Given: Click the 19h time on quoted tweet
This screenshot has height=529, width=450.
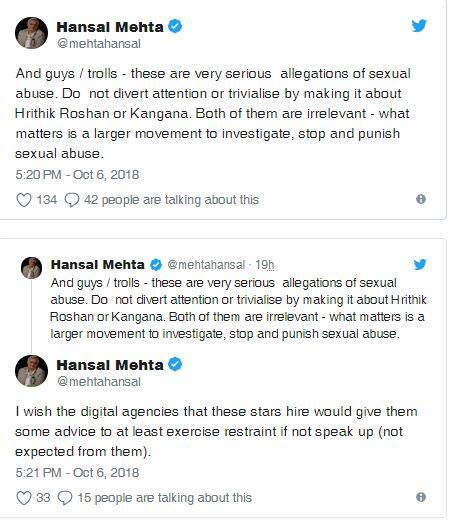Looking at the screenshot, I should (x=264, y=265).
